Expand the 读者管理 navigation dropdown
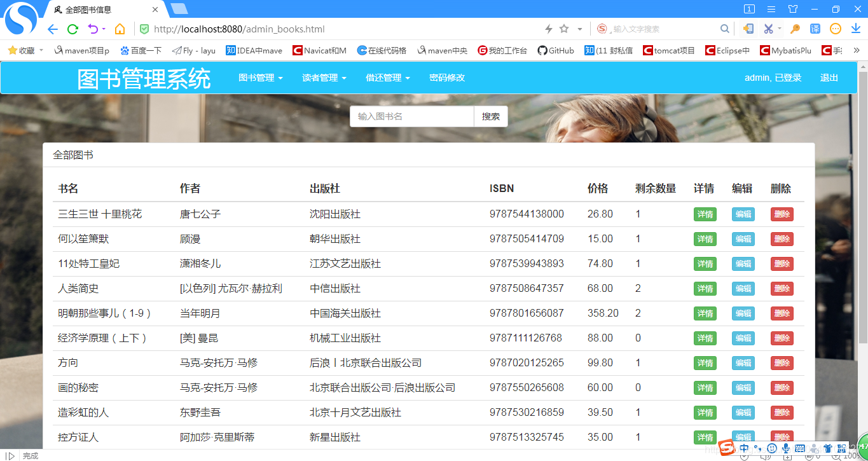 [324, 78]
